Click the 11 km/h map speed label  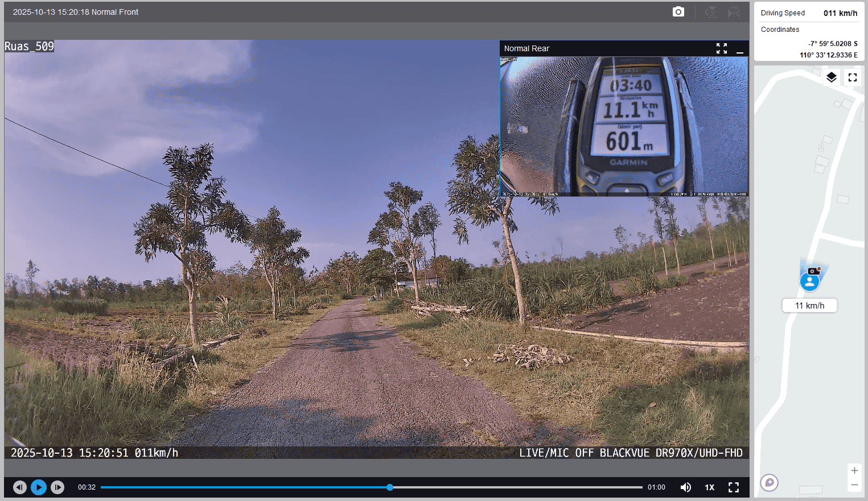[x=809, y=306]
